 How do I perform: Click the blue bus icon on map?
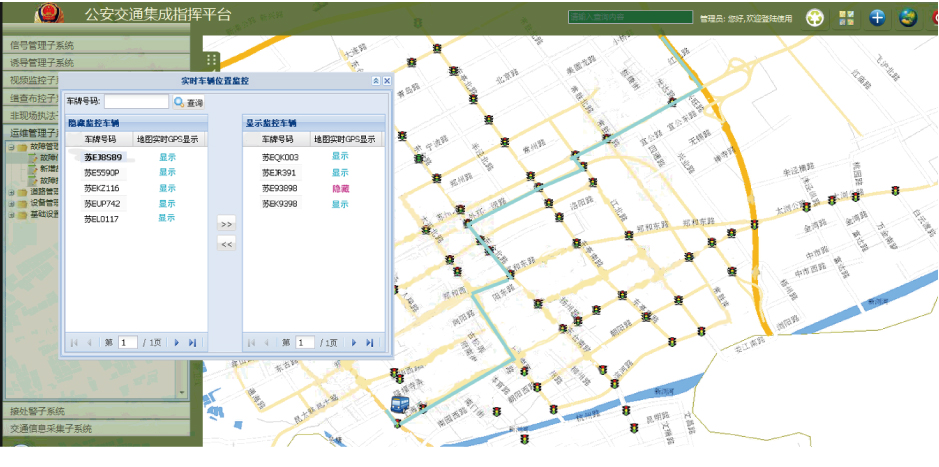click(x=400, y=405)
